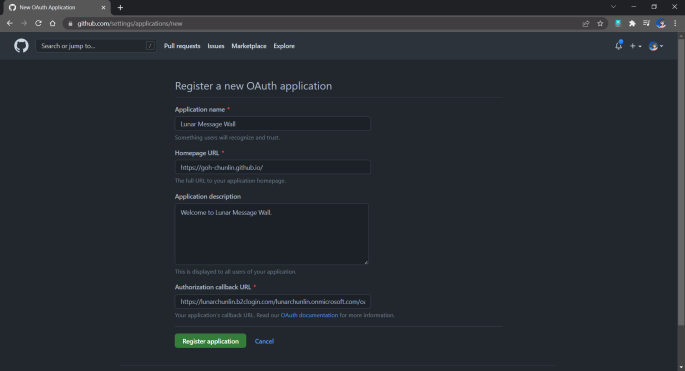The width and height of the screenshot is (685, 371).
Task: Reload the page
Action: 38,23
